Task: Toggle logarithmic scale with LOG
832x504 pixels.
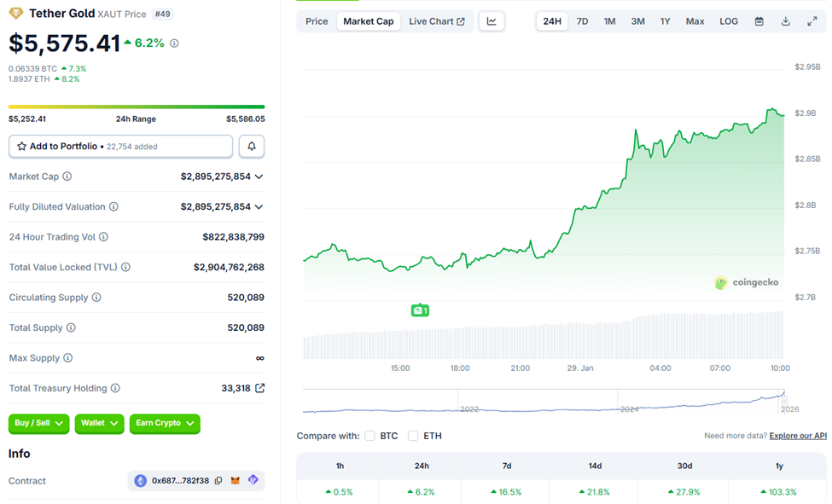Action: tap(728, 20)
